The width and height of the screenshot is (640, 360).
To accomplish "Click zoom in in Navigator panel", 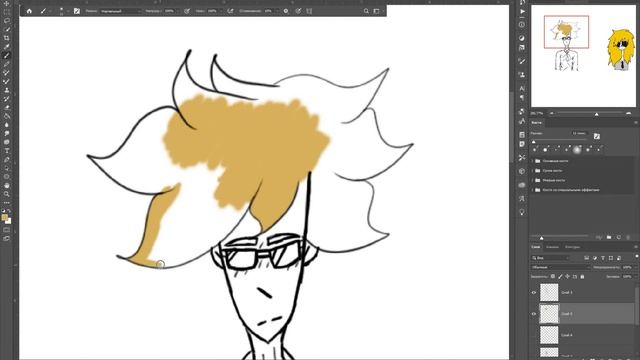I will click(629, 113).
